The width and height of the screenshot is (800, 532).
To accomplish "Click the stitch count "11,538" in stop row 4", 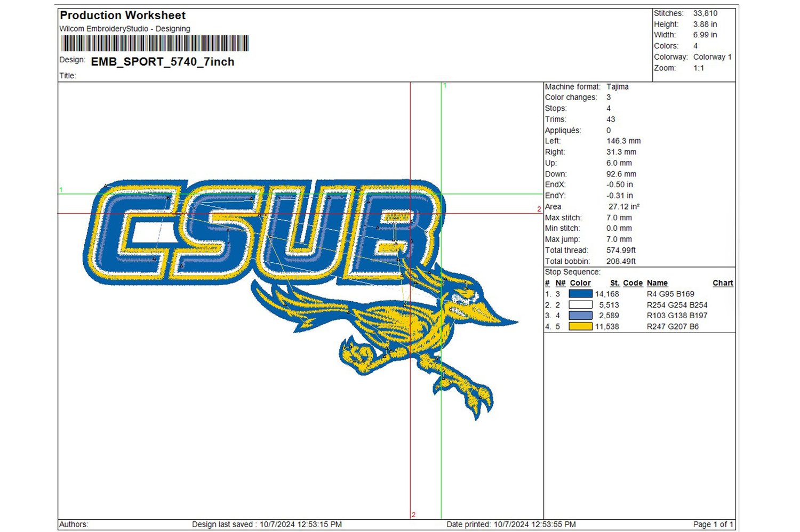I will (607, 327).
